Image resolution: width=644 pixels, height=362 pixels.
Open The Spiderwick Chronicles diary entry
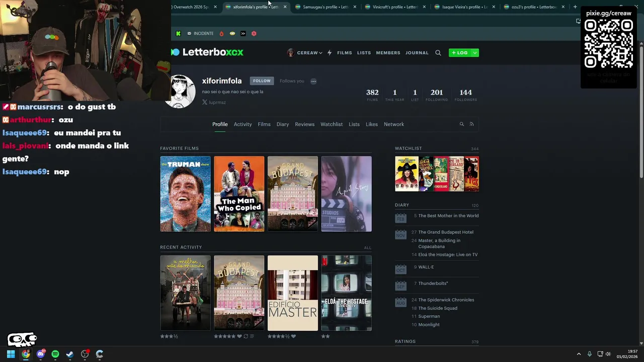tap(446, 300)
